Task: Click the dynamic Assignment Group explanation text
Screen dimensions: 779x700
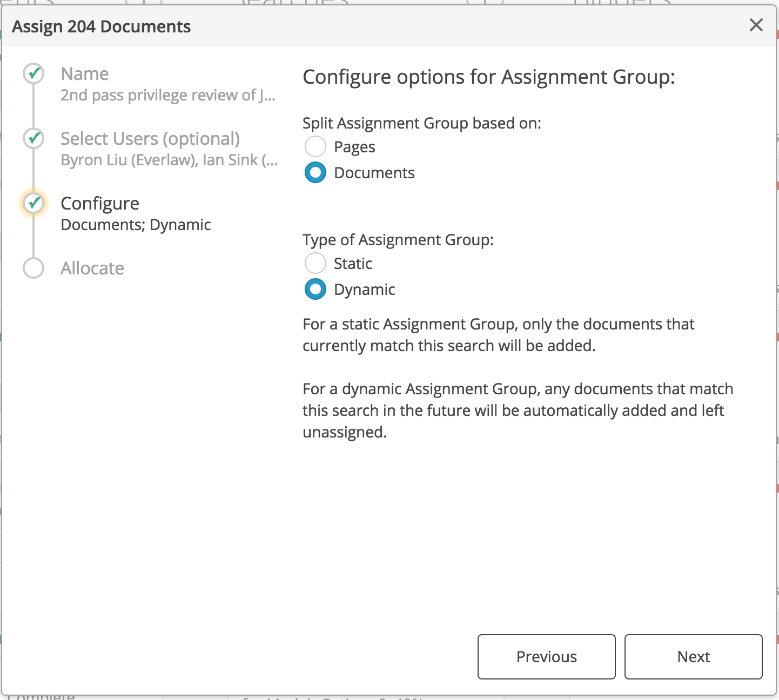Action: [x=517, y=410]
